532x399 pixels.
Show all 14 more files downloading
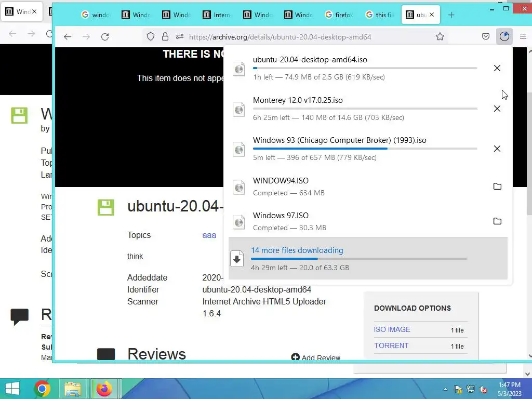point(368,258)
